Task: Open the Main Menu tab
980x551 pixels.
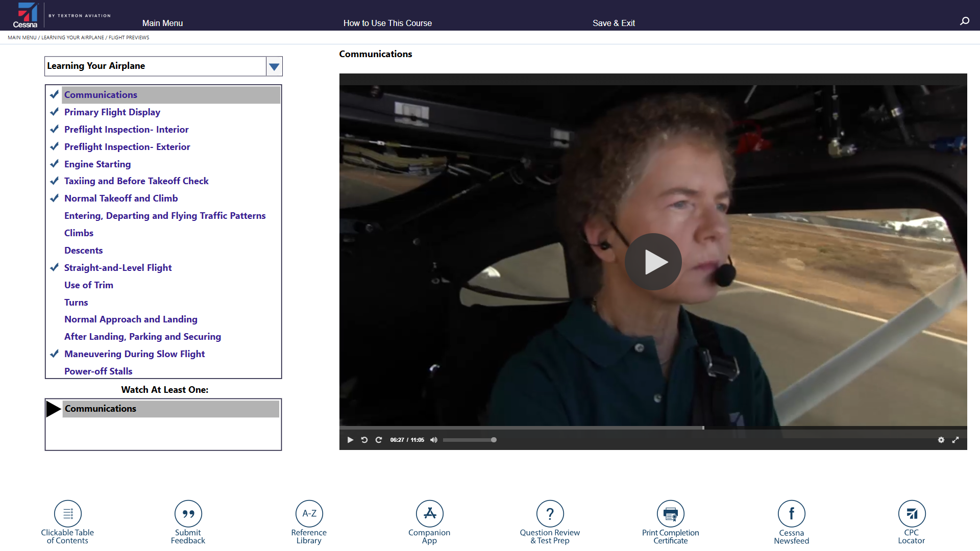Action: (162, 23)
